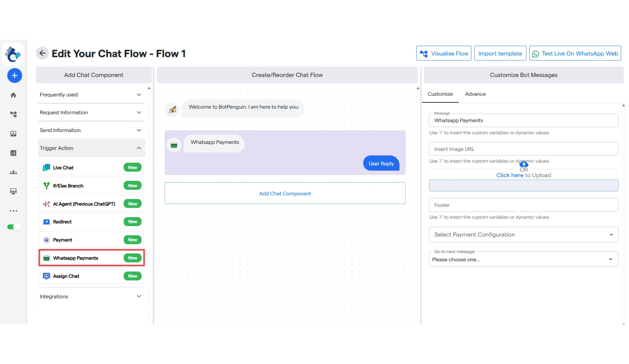Open the team members sidebar icon
The height and width of the screenshot is (364, 629).
13,172
